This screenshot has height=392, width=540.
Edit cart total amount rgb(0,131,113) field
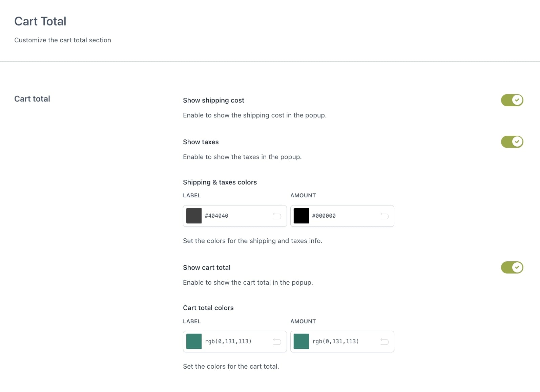(x=342, y=342)
